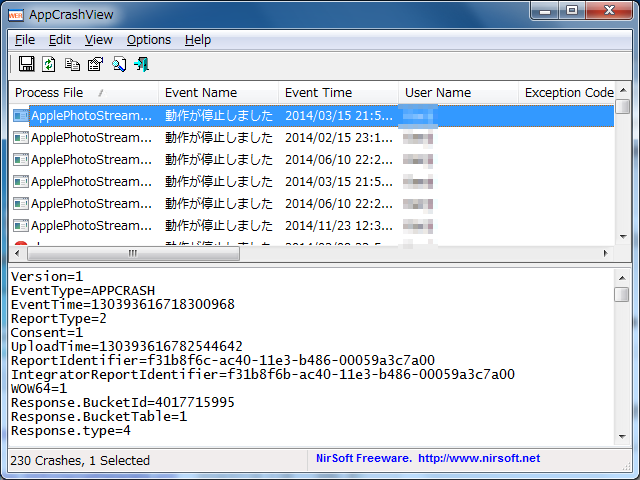This screenshot has height=480, width=640.
Task: Click the details pane scroll up arrow
Action: 622,278
